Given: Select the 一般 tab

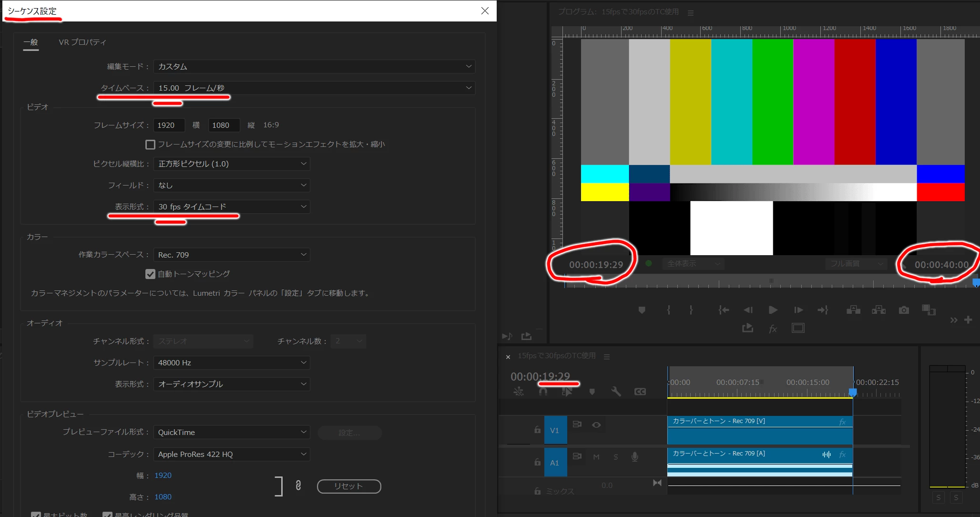Looking at the screenshot, I should pos(31,42).
